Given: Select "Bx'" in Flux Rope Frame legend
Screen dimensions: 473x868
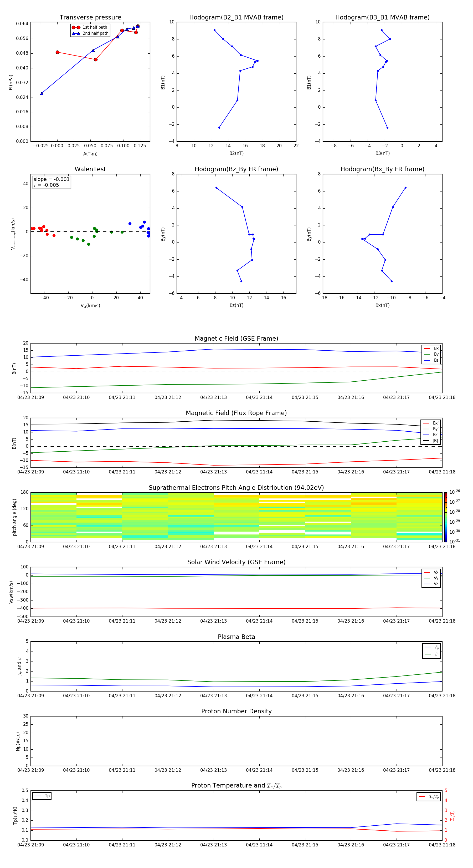Looking at the screenshot, I should [431, 423].
